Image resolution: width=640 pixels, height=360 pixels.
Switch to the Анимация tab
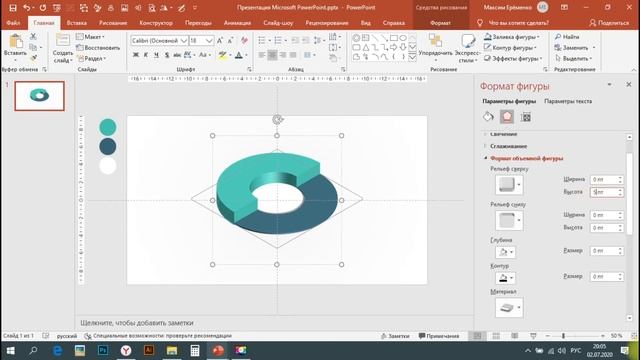(237, 23)
